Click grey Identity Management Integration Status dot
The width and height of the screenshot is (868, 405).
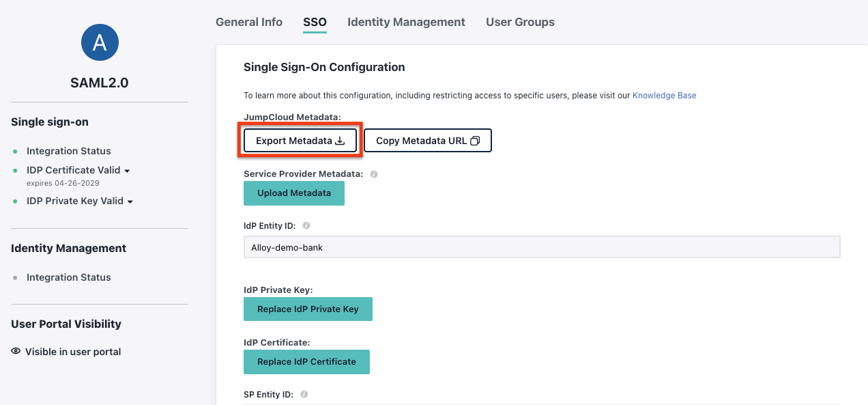click(15, 278)
